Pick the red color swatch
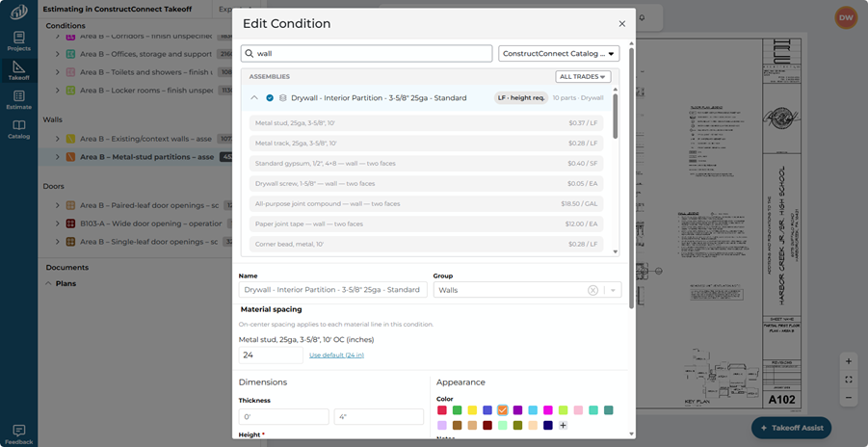 click(x=442, y=410)
